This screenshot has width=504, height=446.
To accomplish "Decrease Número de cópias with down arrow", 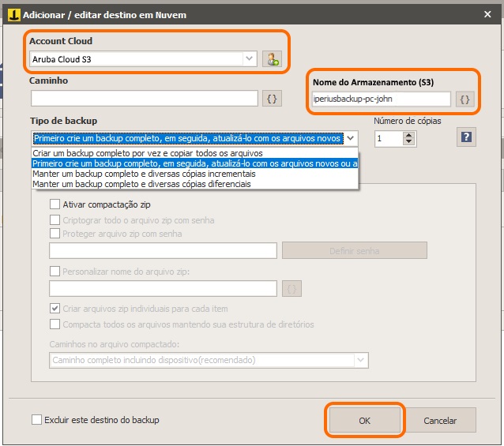I will tap(408, 141).
